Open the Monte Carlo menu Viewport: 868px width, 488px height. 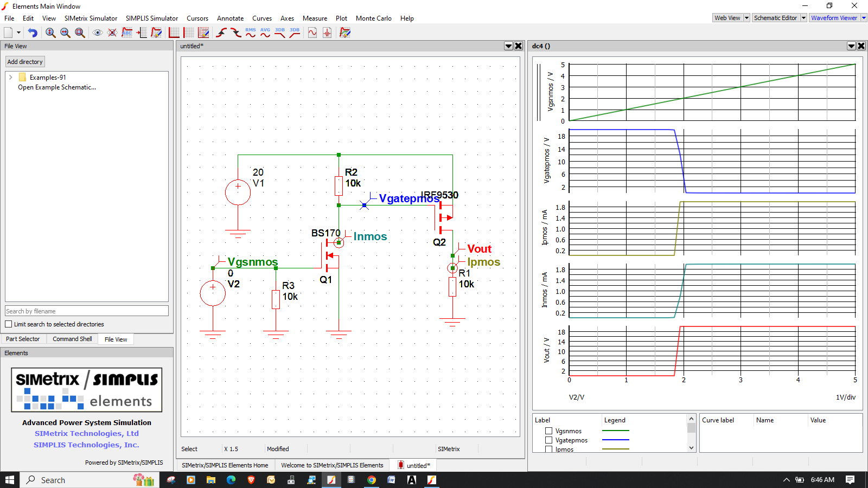pos(374,18)
